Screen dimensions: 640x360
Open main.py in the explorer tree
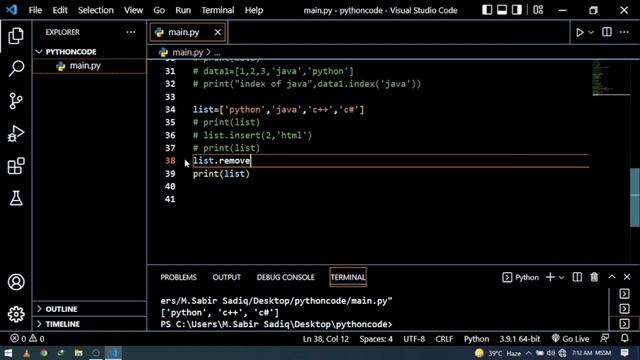tap(89, 66)
